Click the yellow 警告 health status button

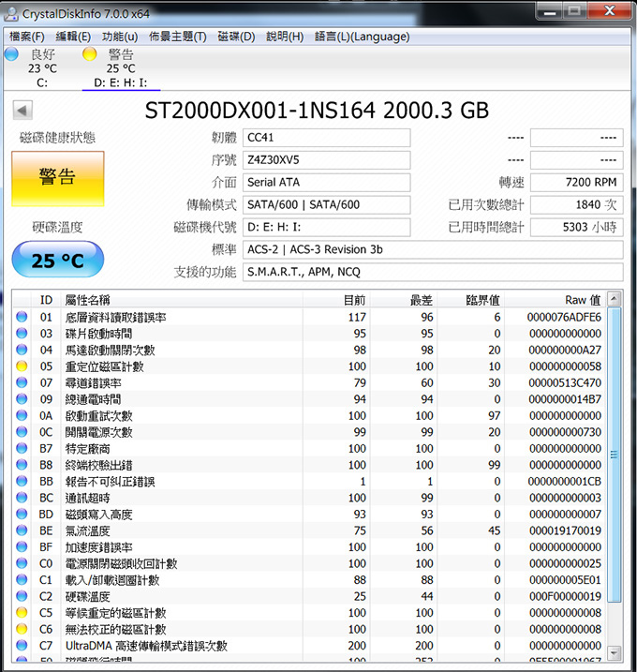tap(58, 179)
